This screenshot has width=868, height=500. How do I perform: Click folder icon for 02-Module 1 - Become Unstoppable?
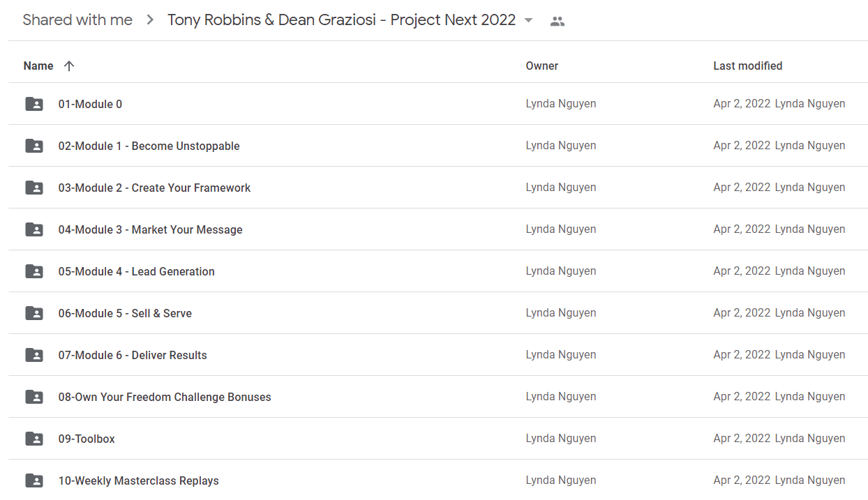point(34,146)
